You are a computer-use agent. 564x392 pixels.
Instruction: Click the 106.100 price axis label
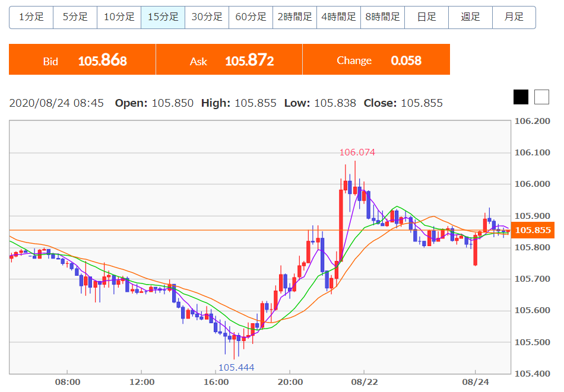(533, 152)
